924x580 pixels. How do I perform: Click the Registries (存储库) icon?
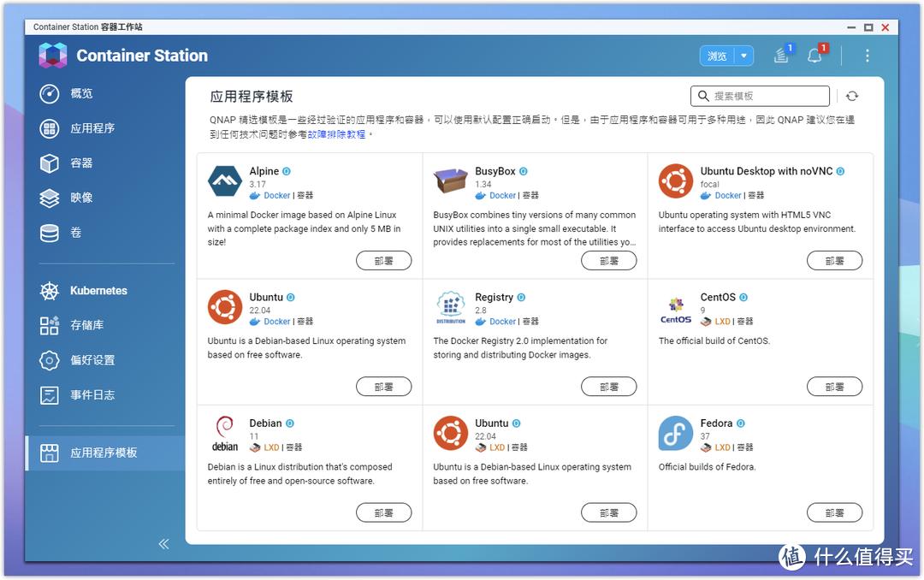pyautogui.click(x=50, y=325)
